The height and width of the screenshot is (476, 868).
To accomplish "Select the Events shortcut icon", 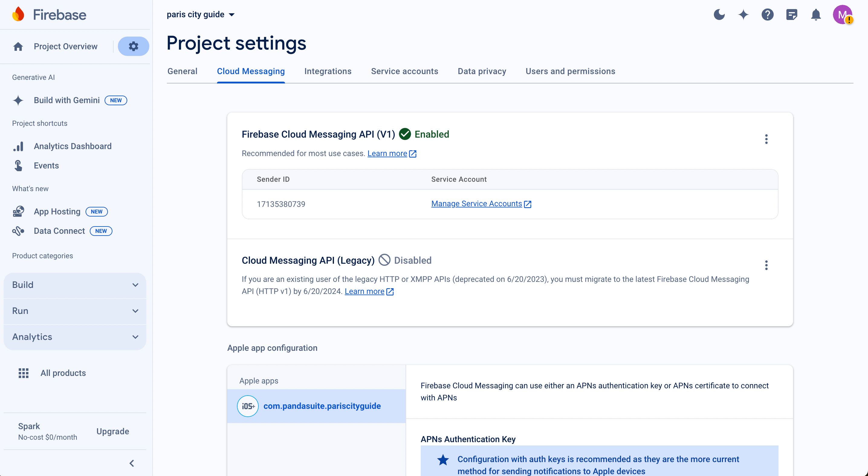I will (x=18, y=165).
